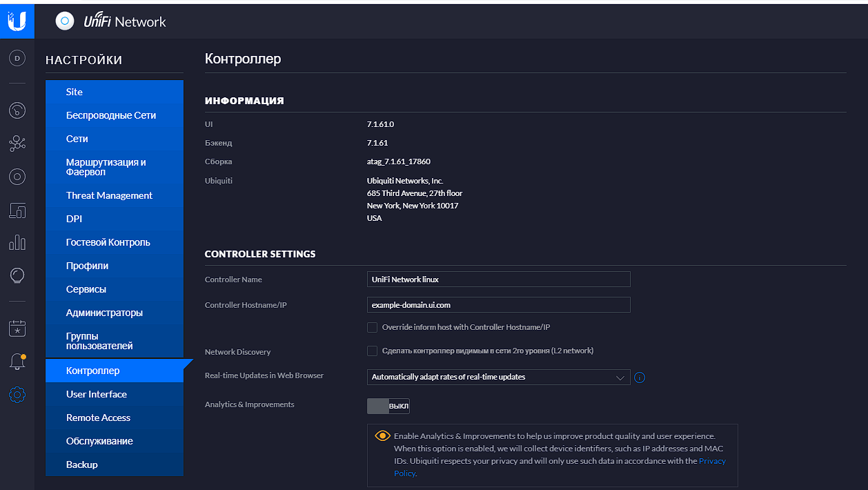Click the info icon beside real-time updates dropdown
Screen dimensions: 868x490
coord(640,378)
